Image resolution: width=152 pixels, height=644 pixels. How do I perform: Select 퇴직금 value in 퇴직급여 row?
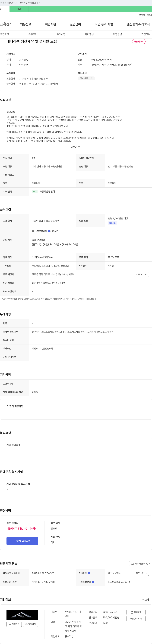tap(111, 265)
